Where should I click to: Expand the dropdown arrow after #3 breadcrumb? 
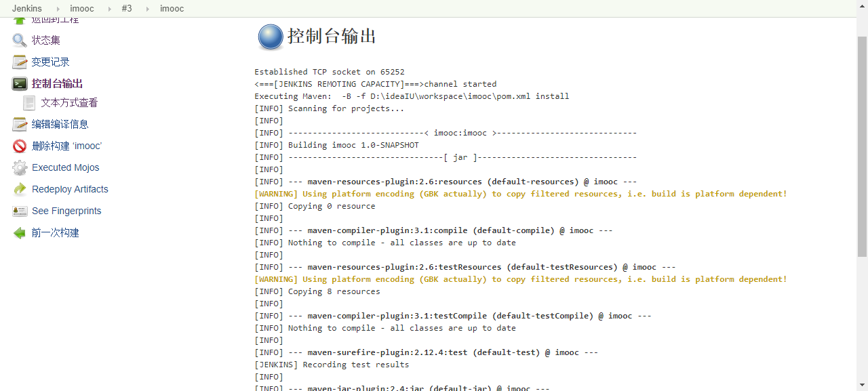coord(147,9)
